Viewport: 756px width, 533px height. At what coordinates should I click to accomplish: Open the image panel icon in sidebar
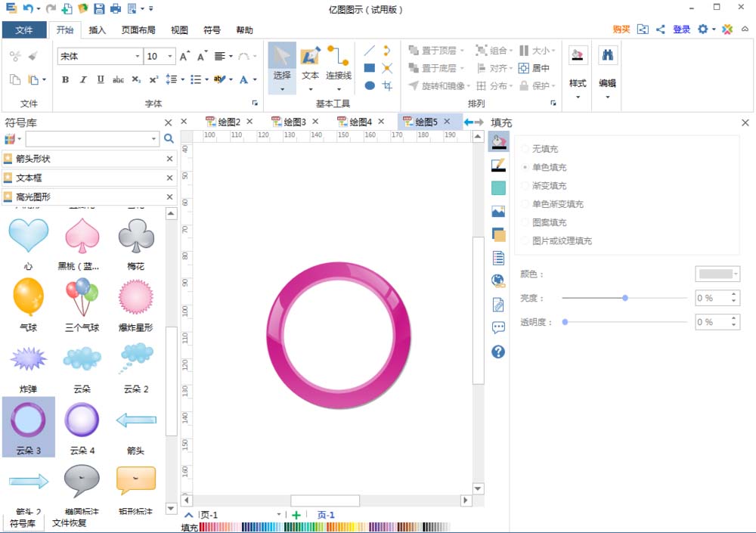tap(498, 211)
